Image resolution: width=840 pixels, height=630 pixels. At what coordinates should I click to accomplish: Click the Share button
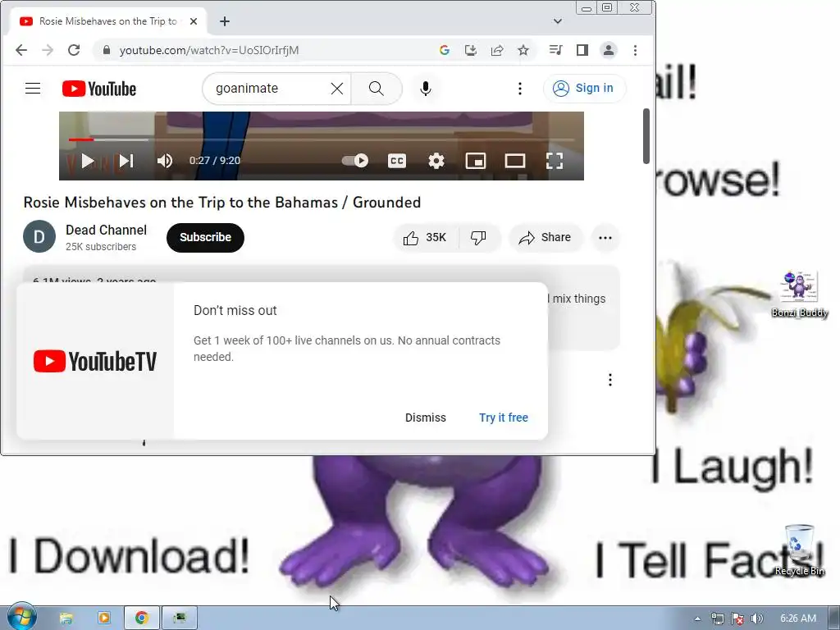click(546, 238)
